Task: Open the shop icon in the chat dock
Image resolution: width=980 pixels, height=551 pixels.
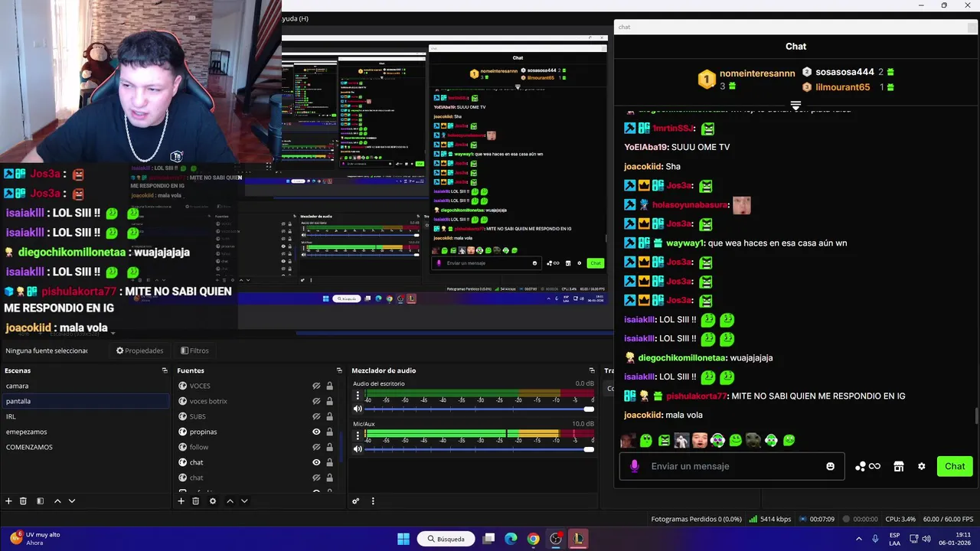Action: coord(899,466)
